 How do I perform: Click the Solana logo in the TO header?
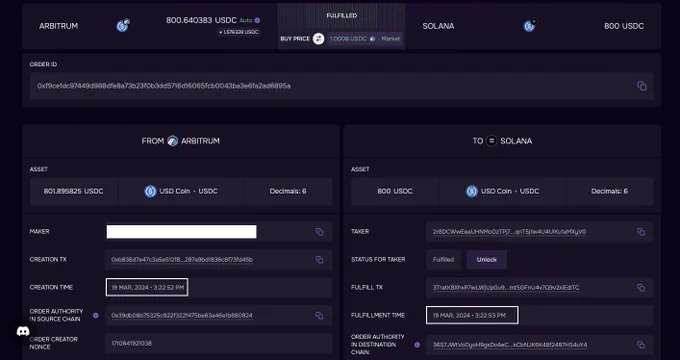click(491, 141)
